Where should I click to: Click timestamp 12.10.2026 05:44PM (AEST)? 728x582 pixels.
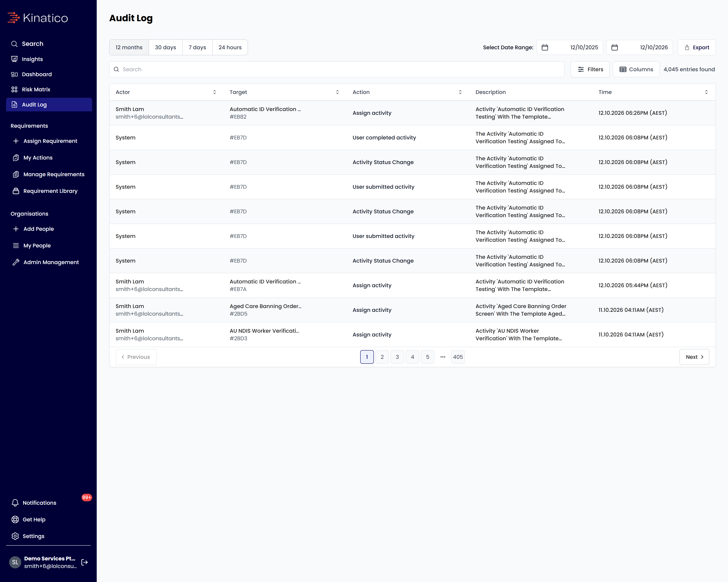pos(633,286)
